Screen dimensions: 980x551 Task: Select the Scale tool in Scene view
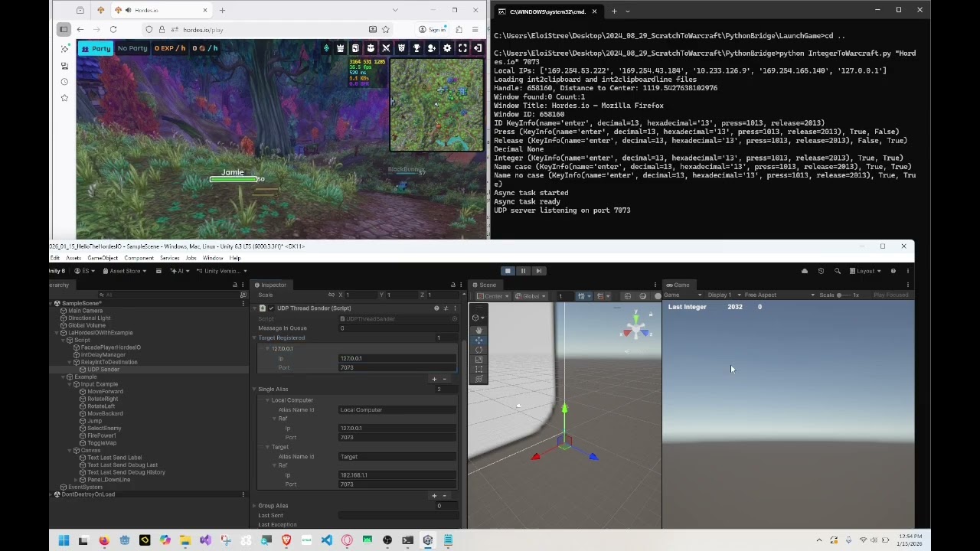[479, 360]
